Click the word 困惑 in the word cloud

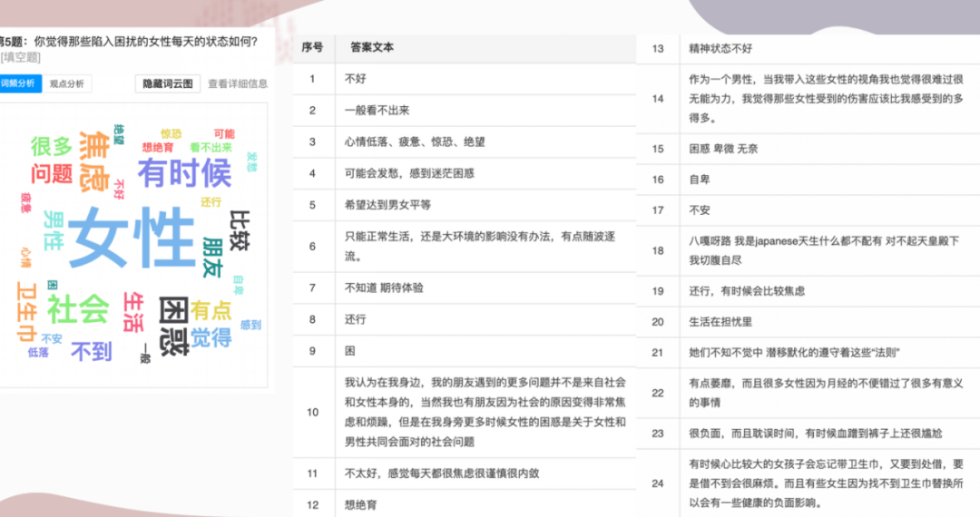click(x=173, y=326)
